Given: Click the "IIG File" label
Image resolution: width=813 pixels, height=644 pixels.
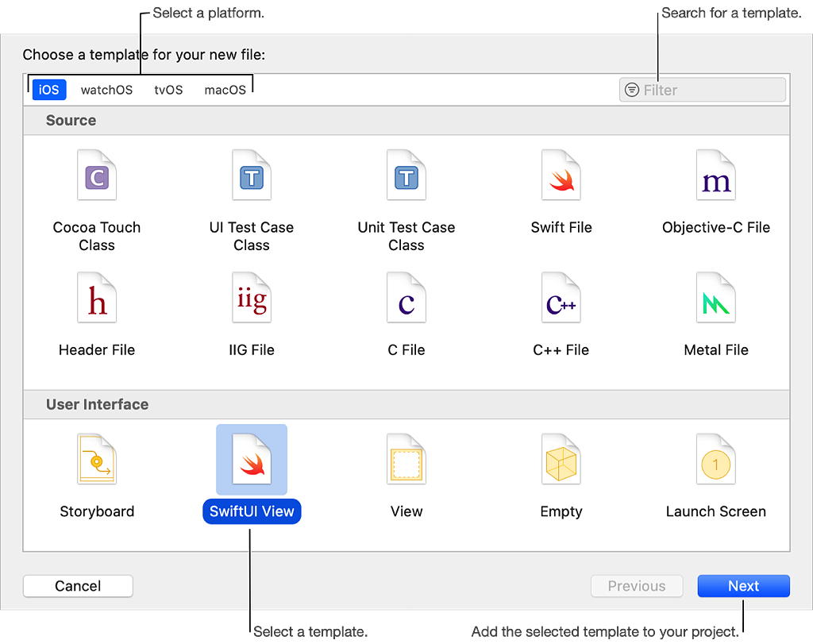Looking at the screenshot, I should [x=252, y=350].
